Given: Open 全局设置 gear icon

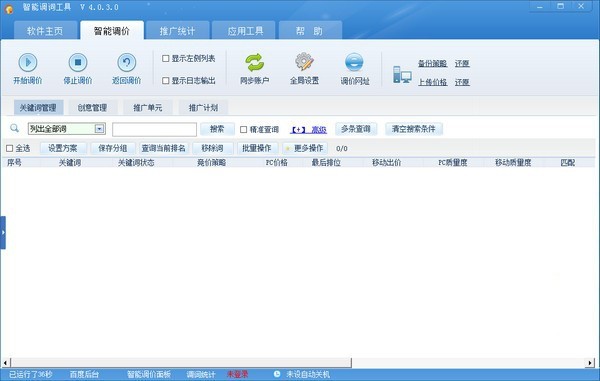Looking at the screenshot, I should tap(304, 62).
